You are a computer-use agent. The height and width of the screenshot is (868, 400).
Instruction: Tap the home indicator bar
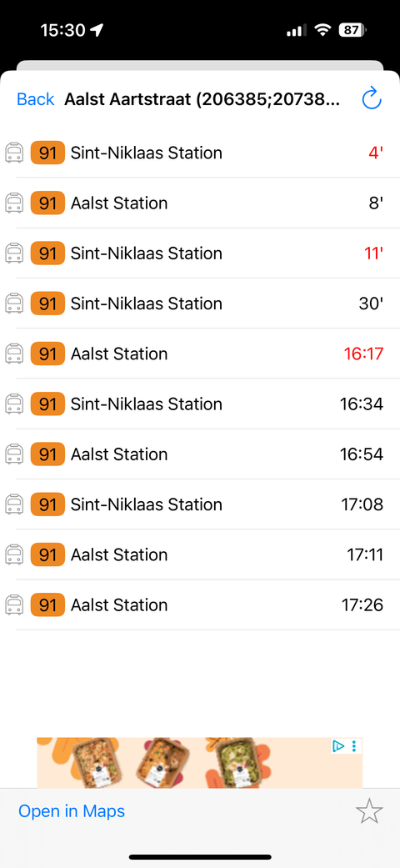[200, 857]
